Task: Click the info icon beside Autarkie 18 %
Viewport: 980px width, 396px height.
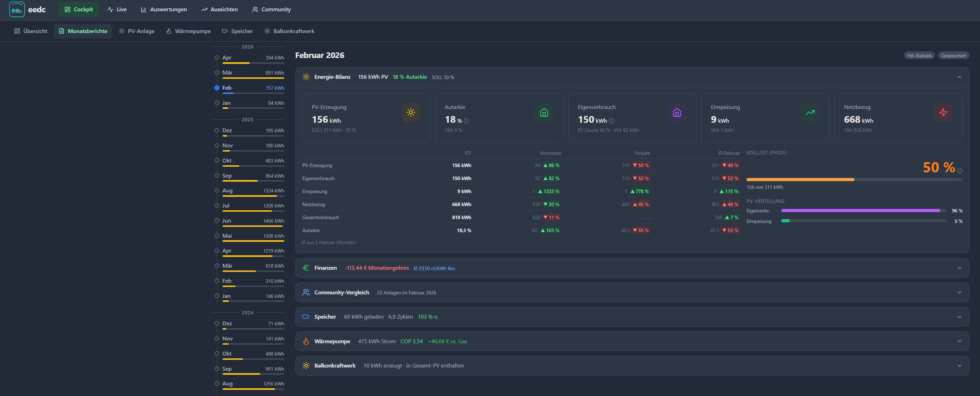Action: point(466,121)
